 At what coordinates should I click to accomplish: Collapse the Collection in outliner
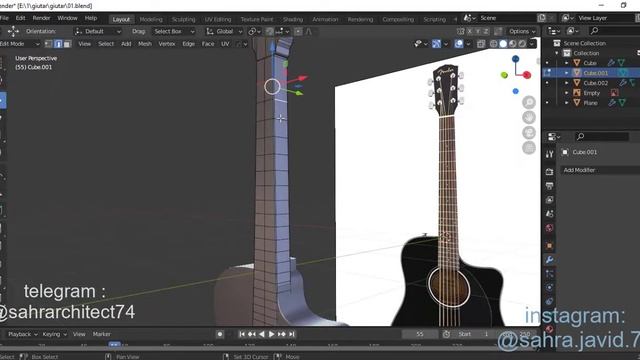[557, 53]
